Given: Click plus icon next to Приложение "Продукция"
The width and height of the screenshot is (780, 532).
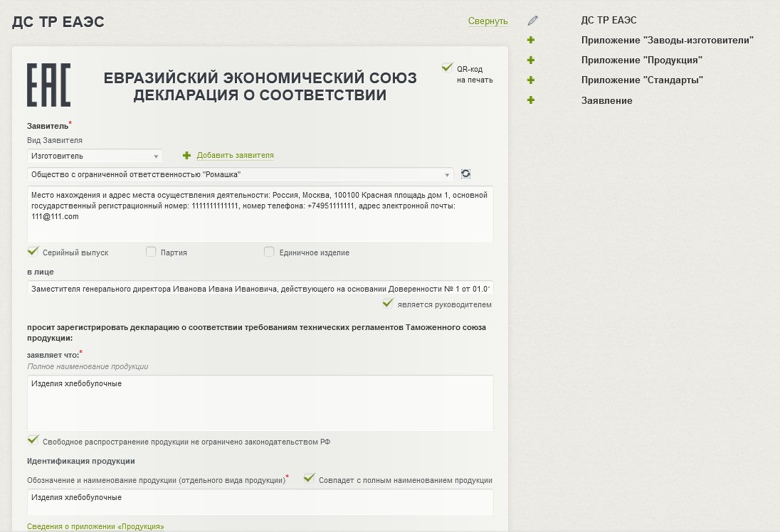Looking at the screenshot, I should point(531,60).
